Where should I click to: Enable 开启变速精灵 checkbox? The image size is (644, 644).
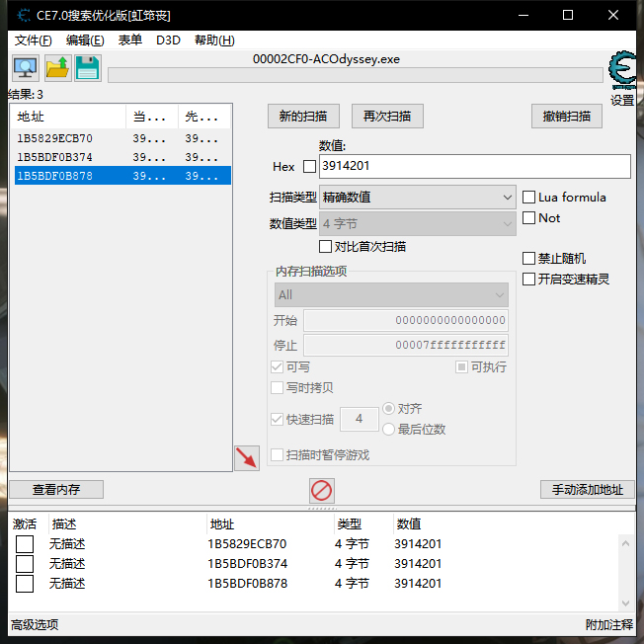coord(528,279)
